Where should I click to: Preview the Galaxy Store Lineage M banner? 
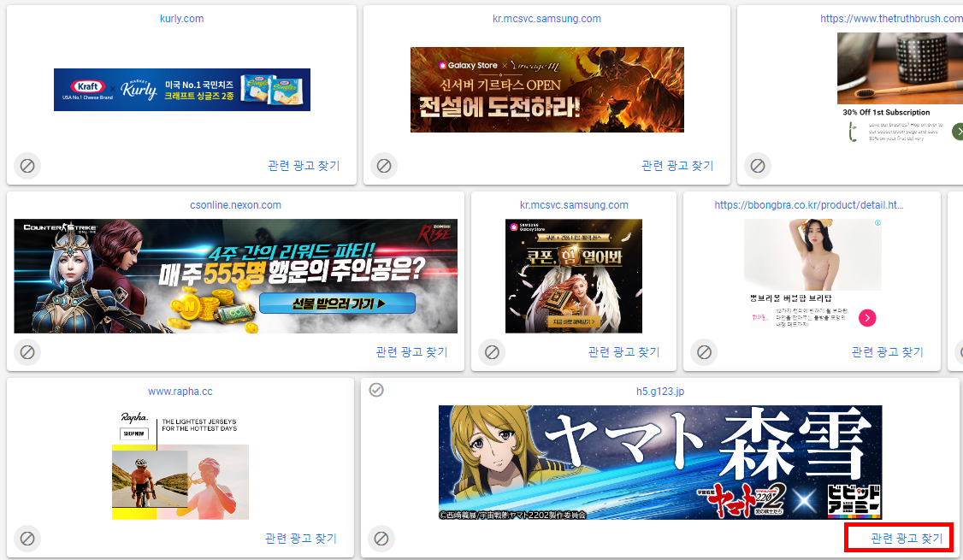point(547,90)
